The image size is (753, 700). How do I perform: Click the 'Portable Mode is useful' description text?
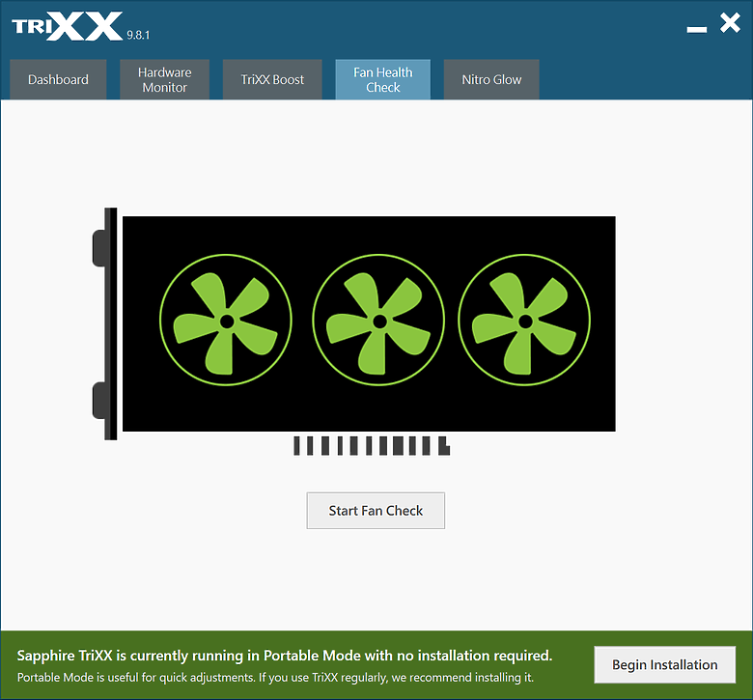[276, 678]
